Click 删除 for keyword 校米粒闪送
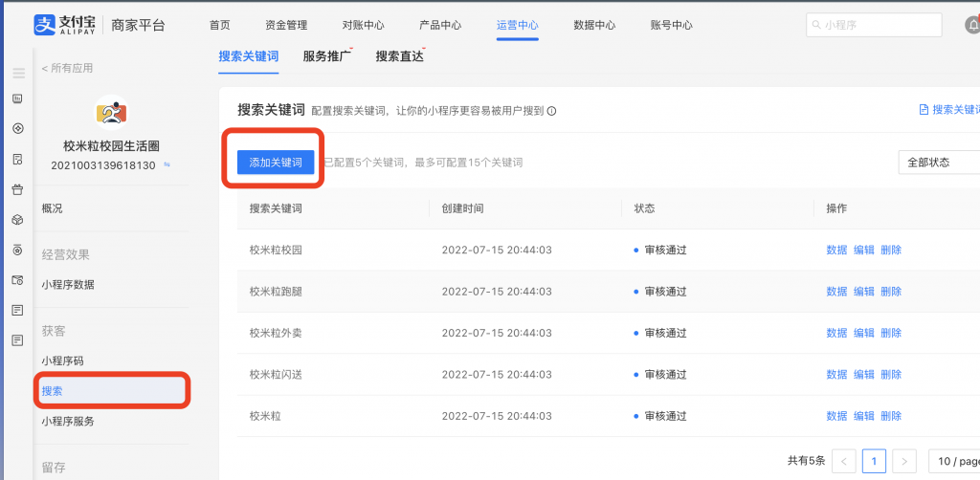This screenshot has height=480, width=980. [891, 375]
